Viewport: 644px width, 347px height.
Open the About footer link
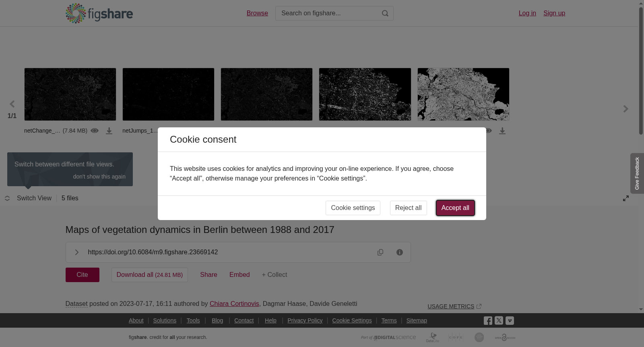tap(136, 320)
